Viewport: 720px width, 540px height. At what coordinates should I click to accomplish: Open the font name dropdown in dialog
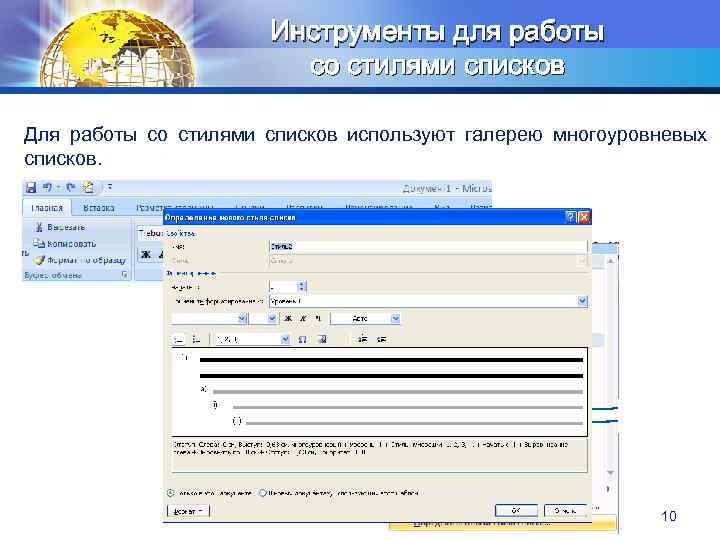242,318
